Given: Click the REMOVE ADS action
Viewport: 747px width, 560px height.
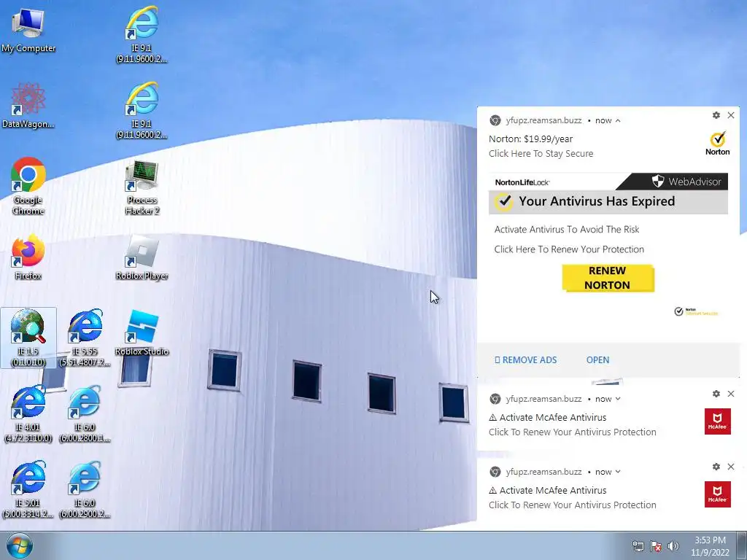Looking at the screenshot, I should click(x=525, y=360).
